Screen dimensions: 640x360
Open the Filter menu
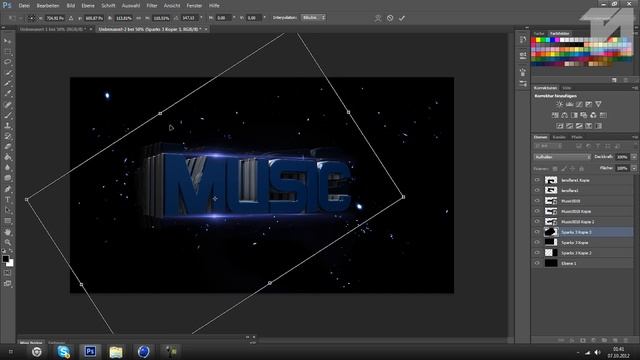pos(152,6)
